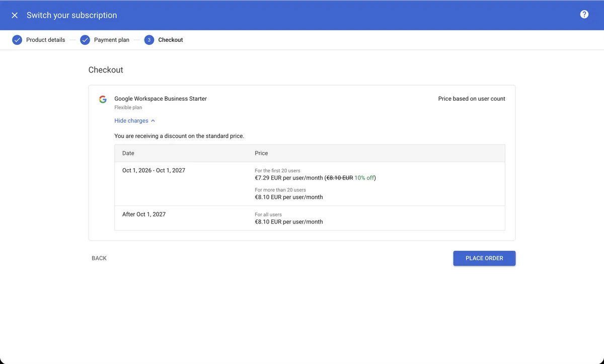This screenshot has width=604, height=364.
Task: Go to the Product details step
Action: click(46, 40)
